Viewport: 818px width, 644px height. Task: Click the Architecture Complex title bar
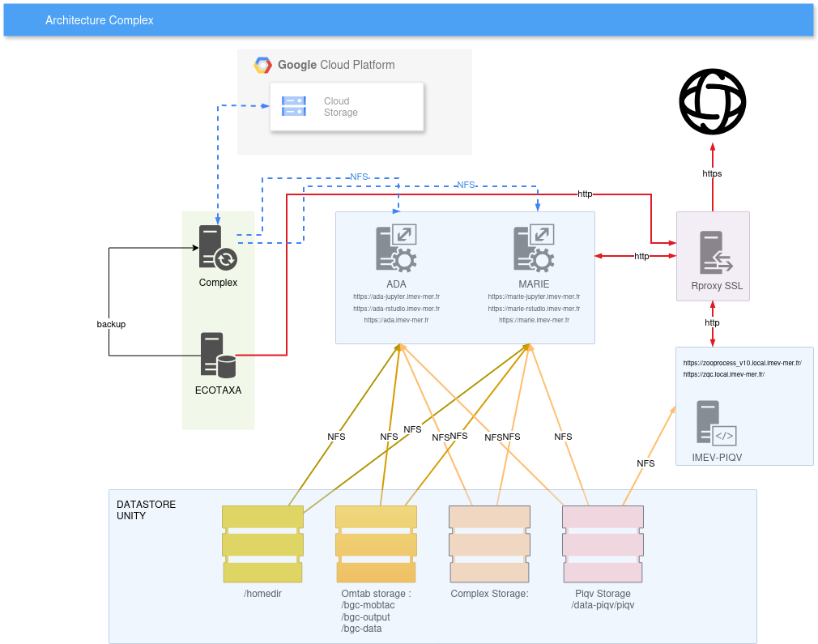(x=408, y=20)
